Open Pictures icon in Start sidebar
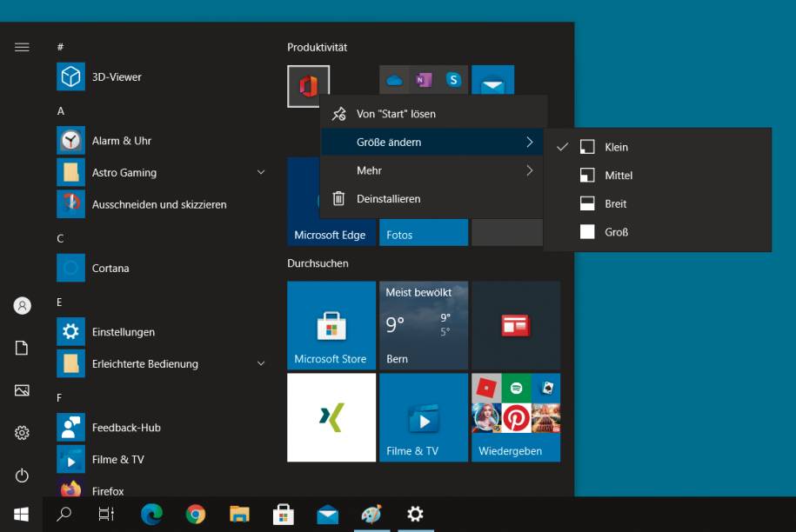This screenshot has width=796, height=532. coord(22,390)
